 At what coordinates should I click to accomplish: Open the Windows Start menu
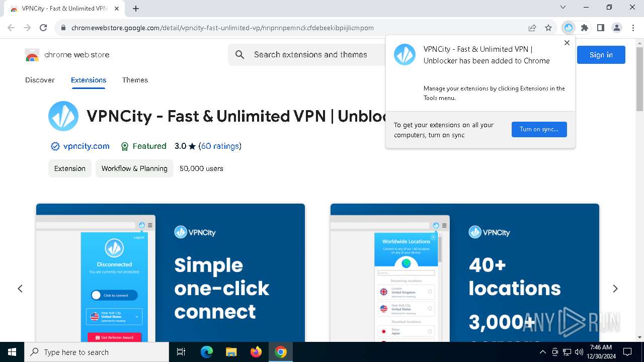click(x=12, y=352)
